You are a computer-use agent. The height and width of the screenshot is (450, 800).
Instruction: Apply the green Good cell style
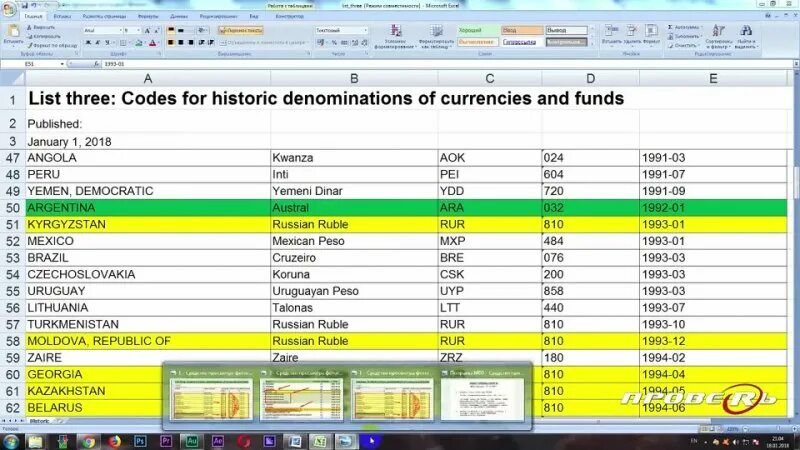point(478,31)
